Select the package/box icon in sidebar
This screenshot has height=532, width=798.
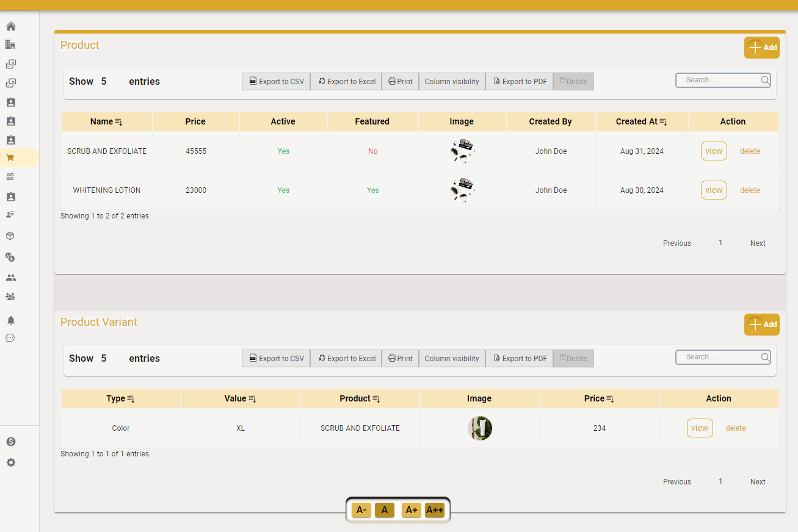[x=10, y=235]
